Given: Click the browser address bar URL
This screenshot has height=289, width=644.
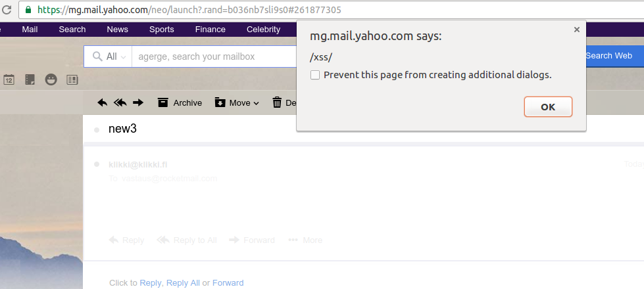Looking at the screenshot, I should point(189,9).
